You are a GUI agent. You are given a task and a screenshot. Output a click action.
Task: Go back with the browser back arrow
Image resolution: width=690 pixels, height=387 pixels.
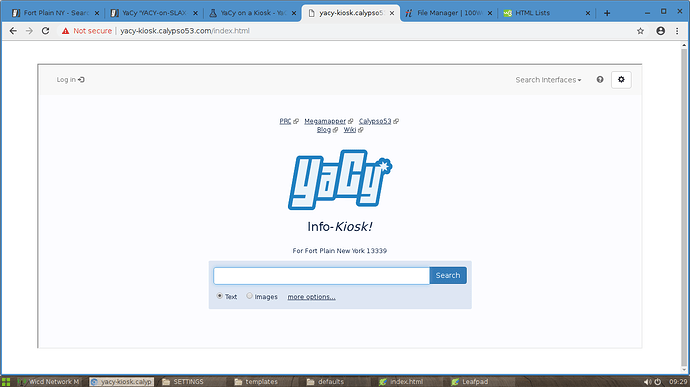click(x=13, y=31)
